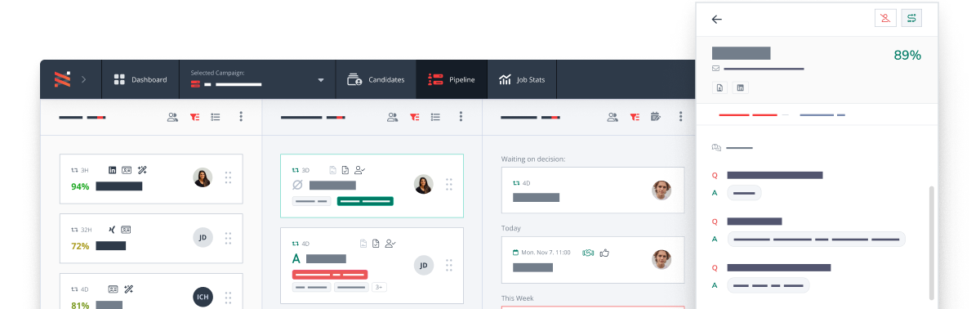Open the first column's three-dot menu

pyautogui.click(x=241, y=117)
